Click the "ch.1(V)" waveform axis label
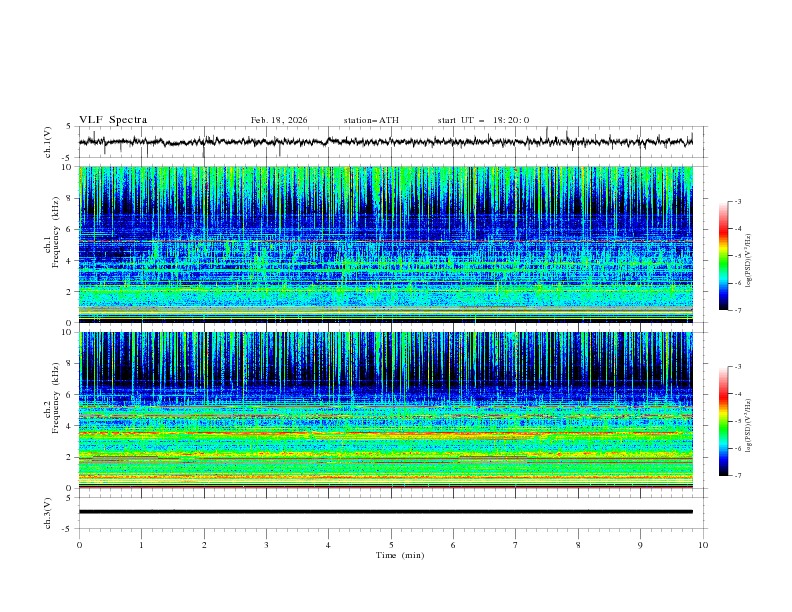The width and height of the screenshot is (792, 612). pos(48,142)
